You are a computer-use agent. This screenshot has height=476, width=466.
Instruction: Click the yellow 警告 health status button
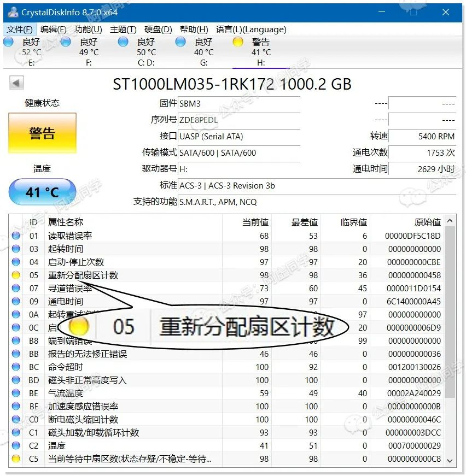[42, 133]
